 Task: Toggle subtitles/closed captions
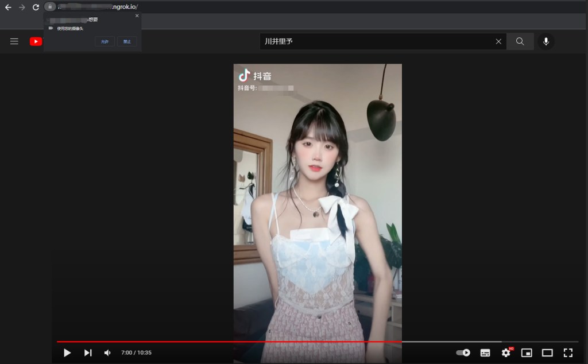(x=485, y=353)
